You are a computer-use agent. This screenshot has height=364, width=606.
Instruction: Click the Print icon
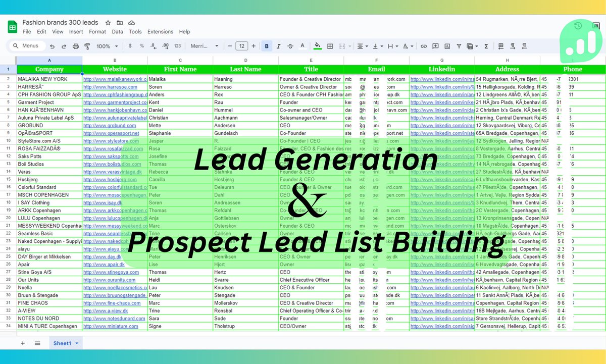point(76,46)
